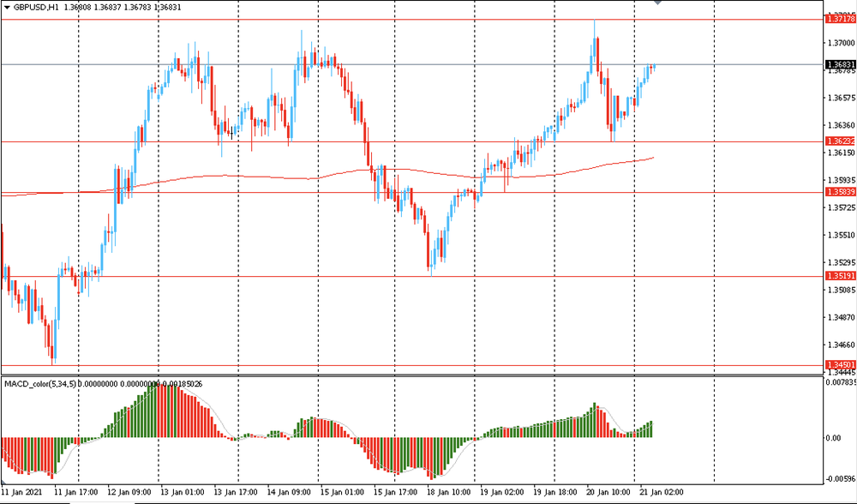Click the latest candlestick at current price

click(653, 66)
